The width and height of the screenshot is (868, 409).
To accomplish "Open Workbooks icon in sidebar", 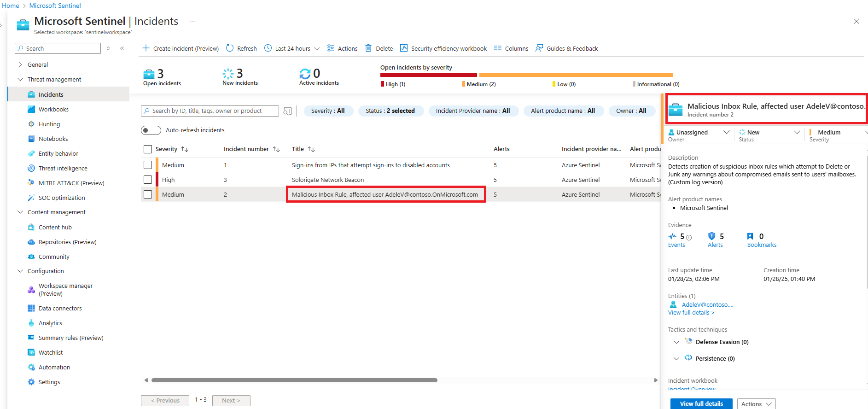I will click(31, 109).
